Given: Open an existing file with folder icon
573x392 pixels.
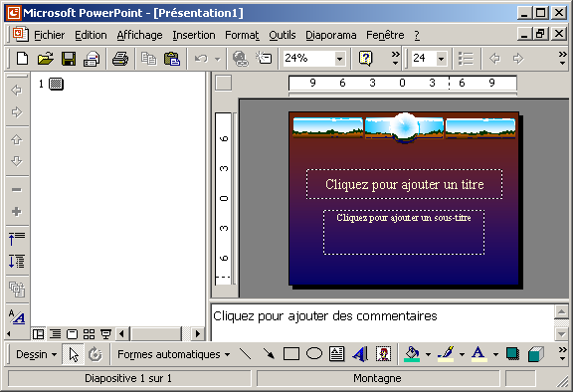Looking at the screenshot, I should 46,59.
